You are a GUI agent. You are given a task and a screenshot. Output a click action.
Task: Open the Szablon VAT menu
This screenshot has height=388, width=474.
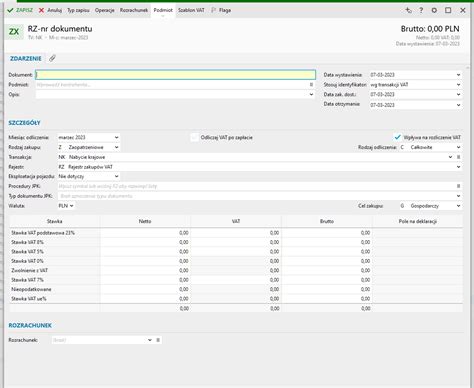(191, 10)
